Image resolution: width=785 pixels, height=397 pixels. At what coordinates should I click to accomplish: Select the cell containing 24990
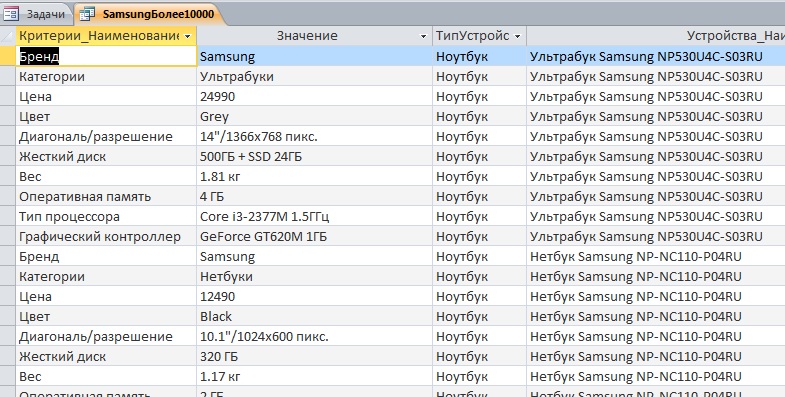tap(314, 96)
